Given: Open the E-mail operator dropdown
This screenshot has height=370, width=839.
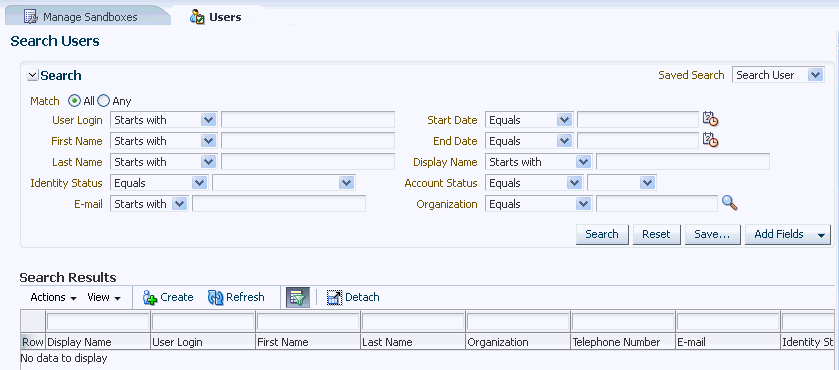Looking at the screenshot, I should click(149, 203).
